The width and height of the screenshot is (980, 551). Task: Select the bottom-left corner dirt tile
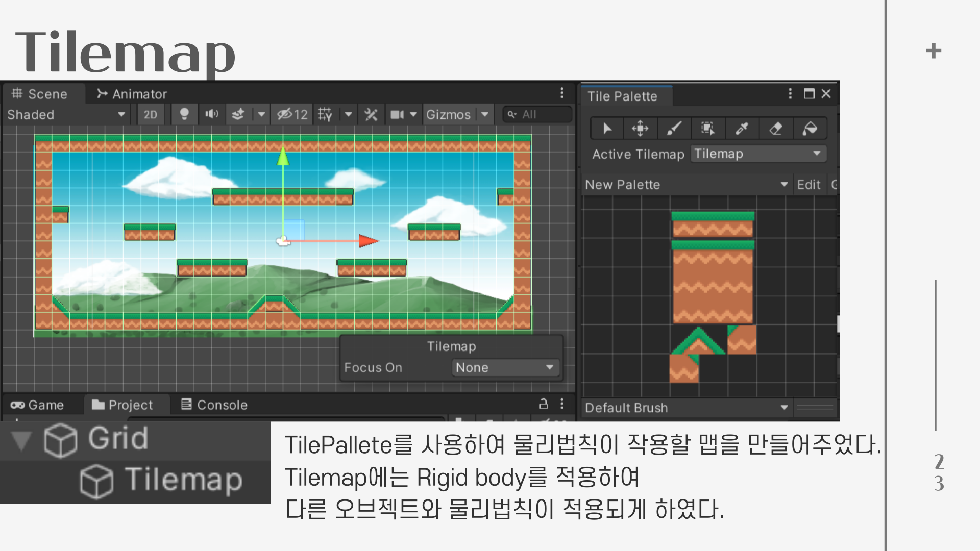684,368
